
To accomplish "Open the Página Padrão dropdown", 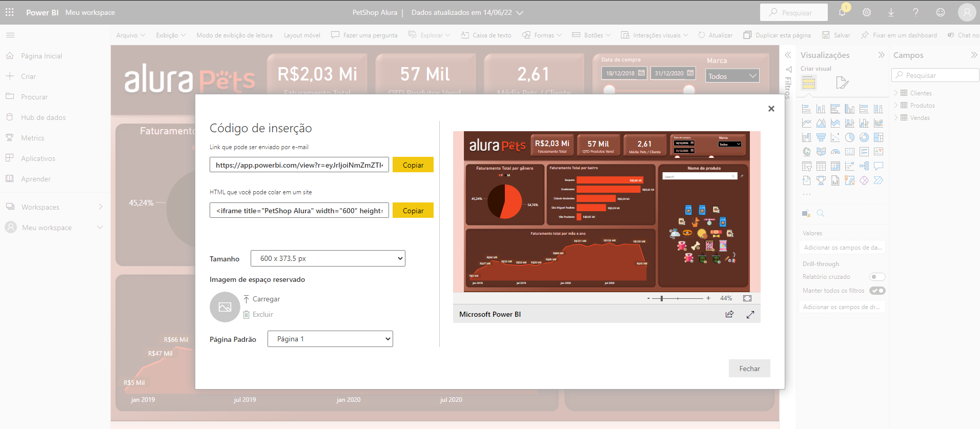I will point(330,339).
